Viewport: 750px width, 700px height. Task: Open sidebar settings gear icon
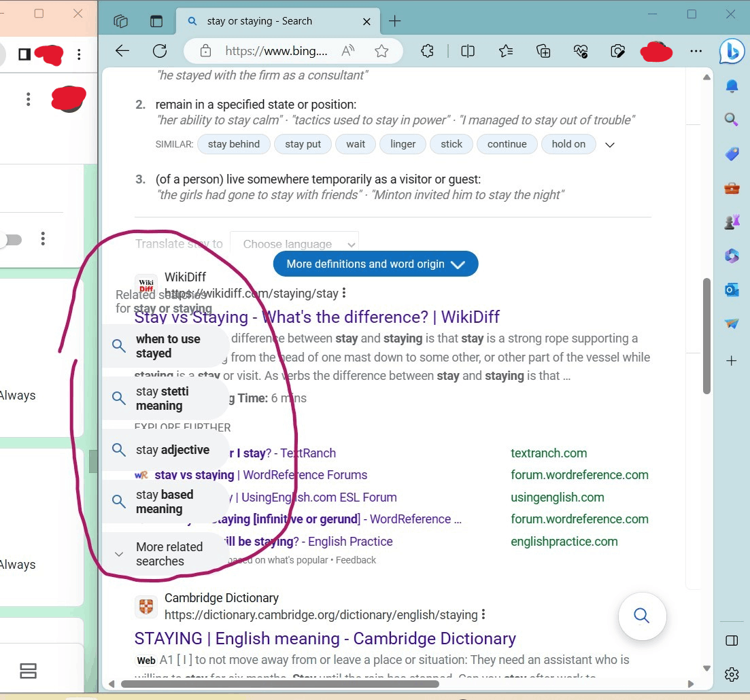coord(732,674)
